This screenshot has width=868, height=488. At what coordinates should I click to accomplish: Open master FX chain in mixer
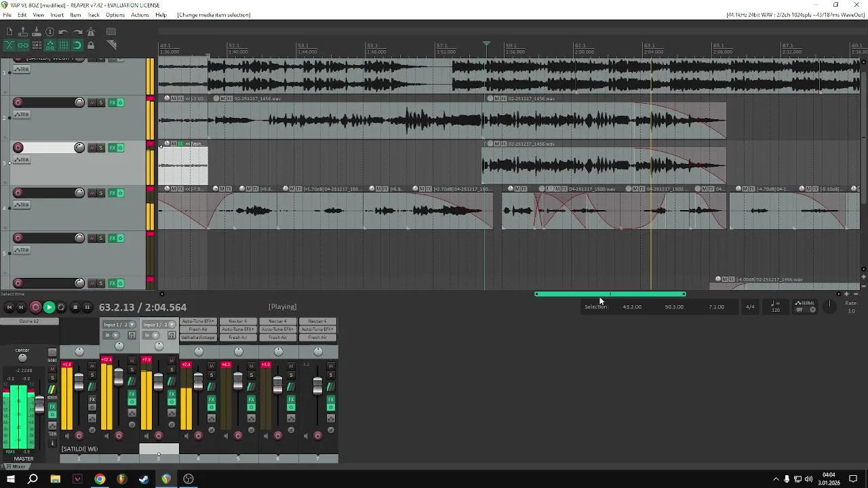[52, 407]
